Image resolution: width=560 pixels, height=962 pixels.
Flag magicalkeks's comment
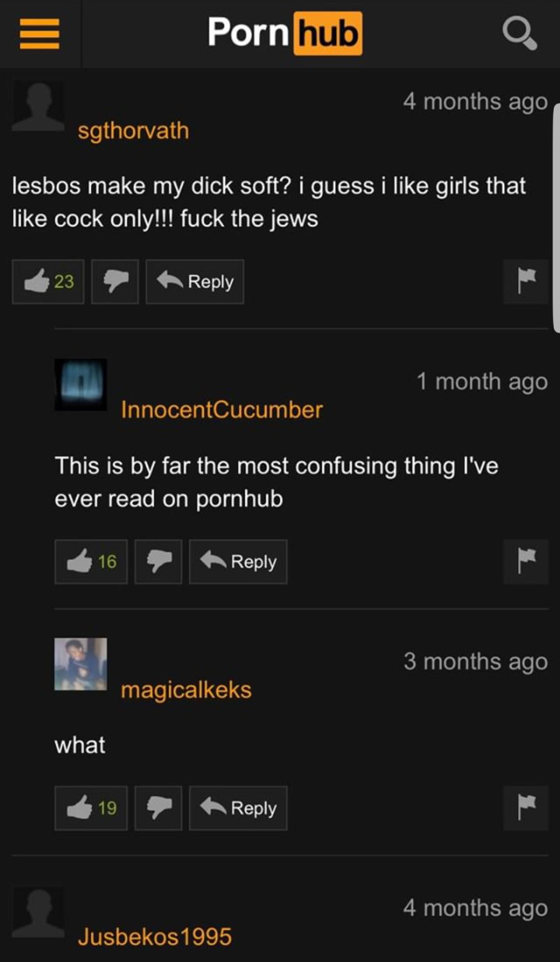(x=526, y=808)
